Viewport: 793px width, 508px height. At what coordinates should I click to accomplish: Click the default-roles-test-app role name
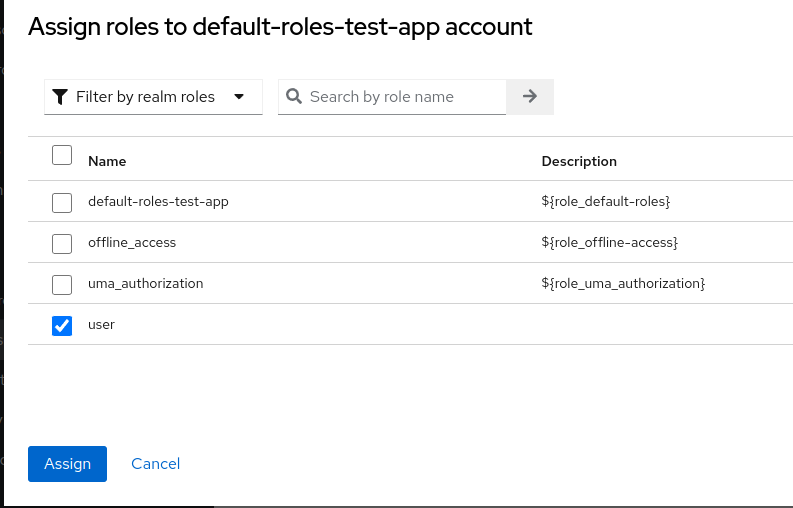158,202
